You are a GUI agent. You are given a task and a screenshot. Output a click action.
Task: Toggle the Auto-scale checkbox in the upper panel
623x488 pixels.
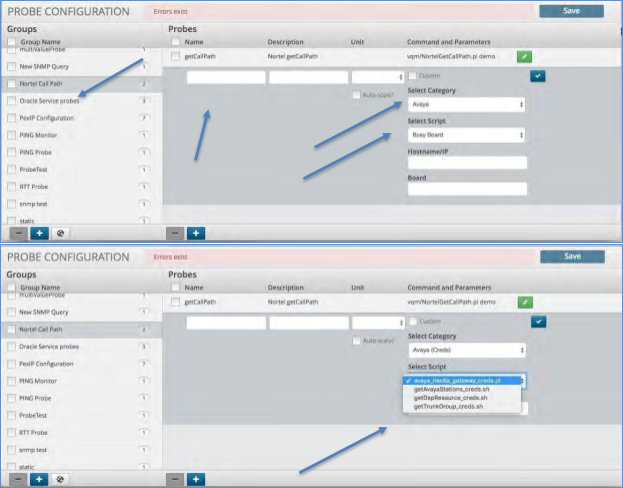356,95
